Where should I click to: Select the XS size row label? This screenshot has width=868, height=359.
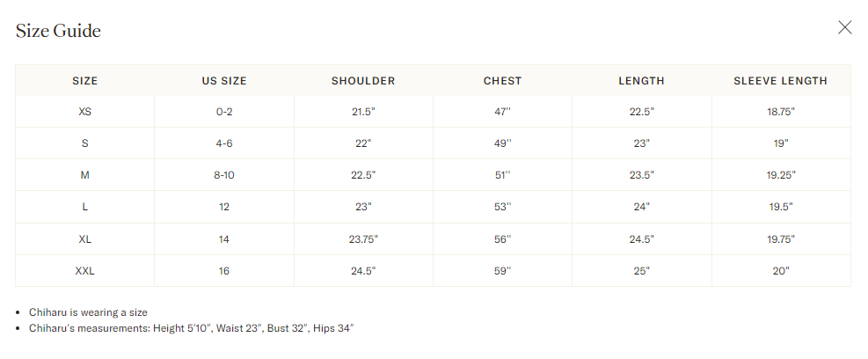(x=84, y=112)
